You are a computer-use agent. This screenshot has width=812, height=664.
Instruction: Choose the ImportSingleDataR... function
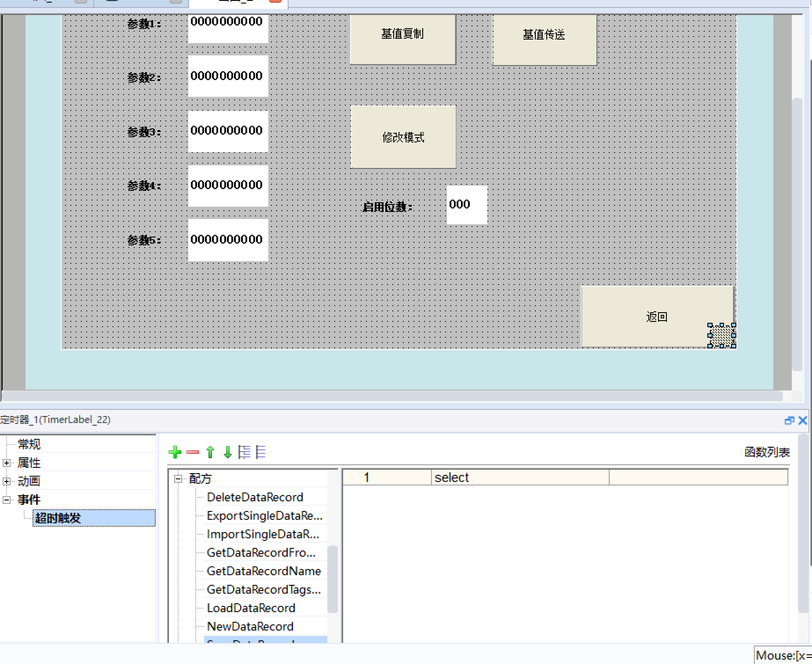(263, 534)
